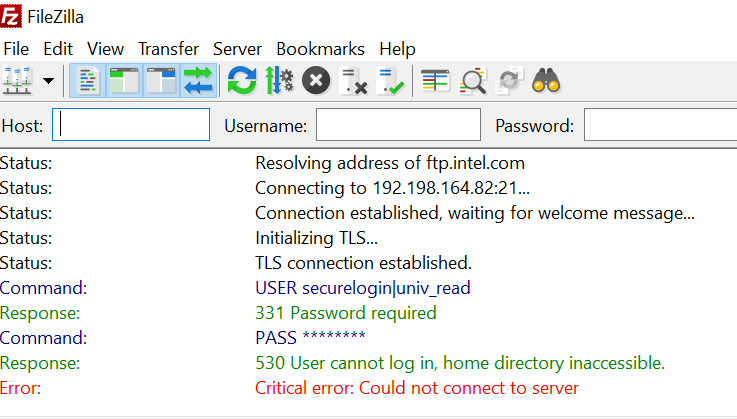Open the Bookmarks menu

pyautogui.click(x=320, y=48)
